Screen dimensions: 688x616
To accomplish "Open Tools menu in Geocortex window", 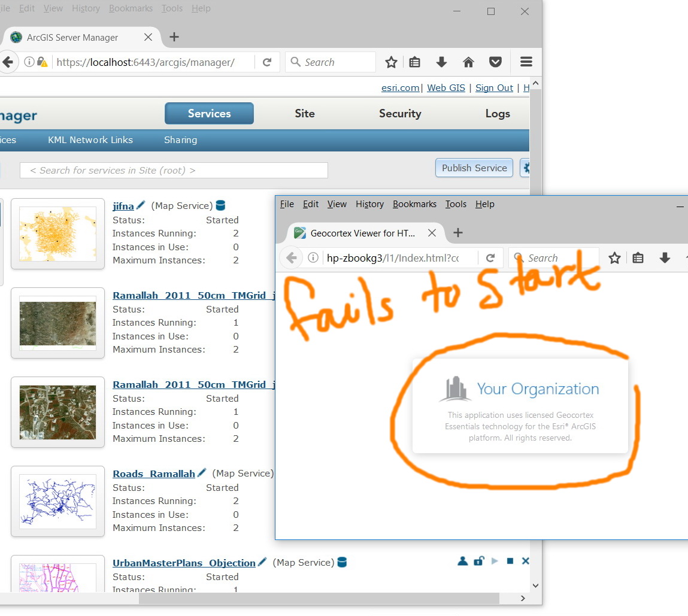I will [x=456, y=204].
